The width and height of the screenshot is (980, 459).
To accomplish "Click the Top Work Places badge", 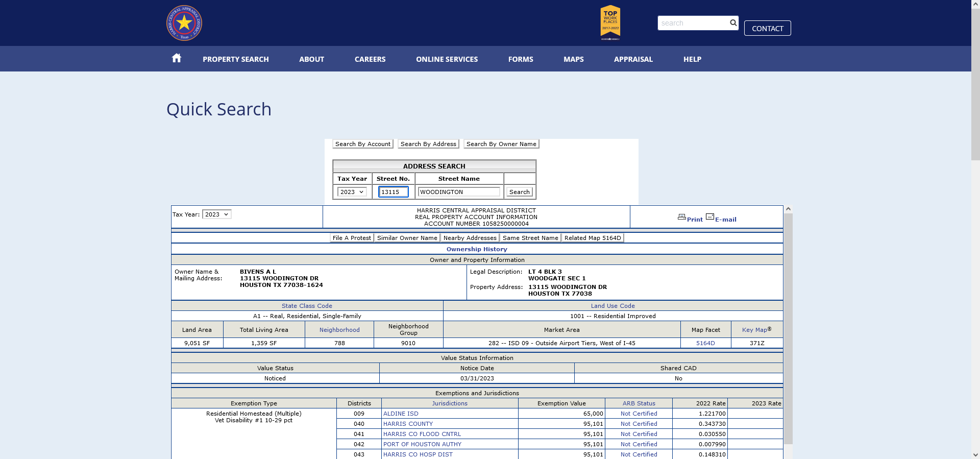I will tap(610, 22).
